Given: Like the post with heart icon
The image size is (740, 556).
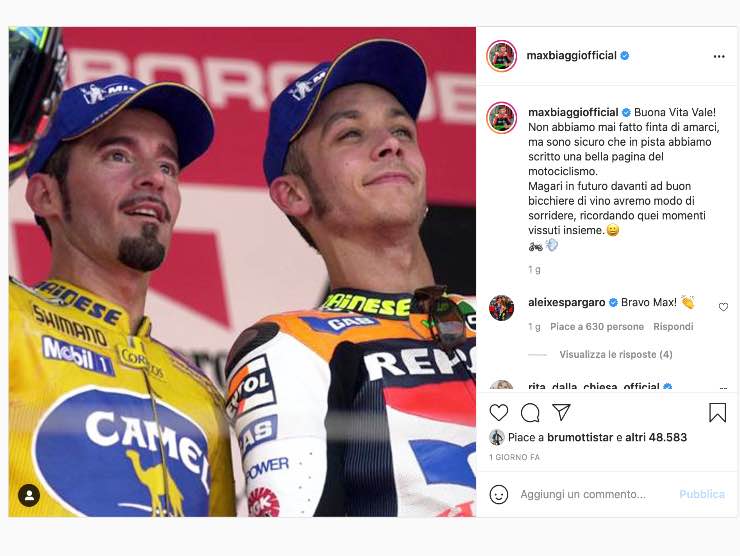Looking at the screenshot, I should tap(499, 412).
